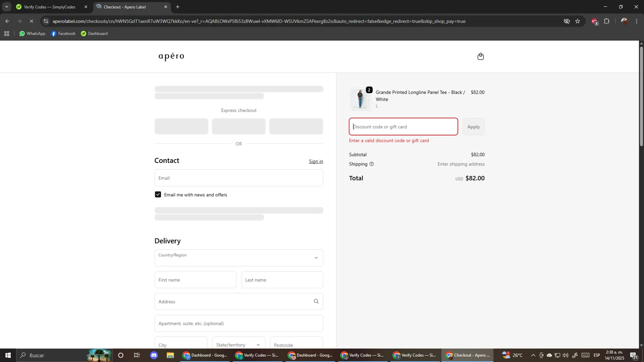Click the Postcode input field

coord(297,344)
